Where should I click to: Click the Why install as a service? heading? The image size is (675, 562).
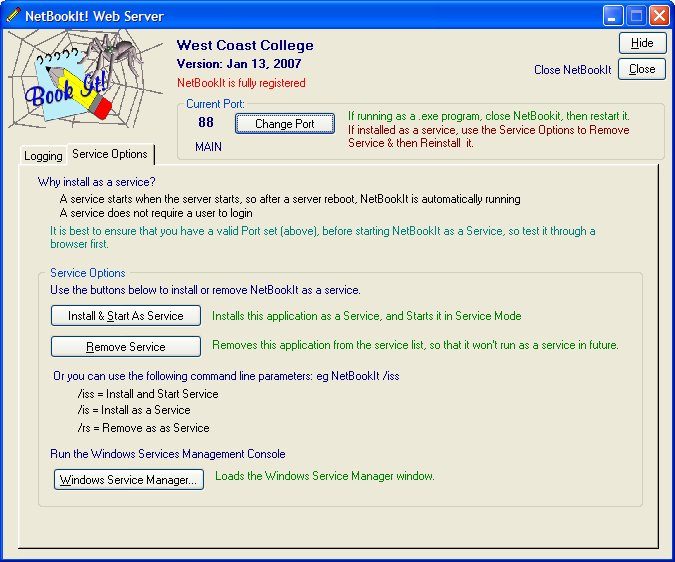[x=96, y=182]
